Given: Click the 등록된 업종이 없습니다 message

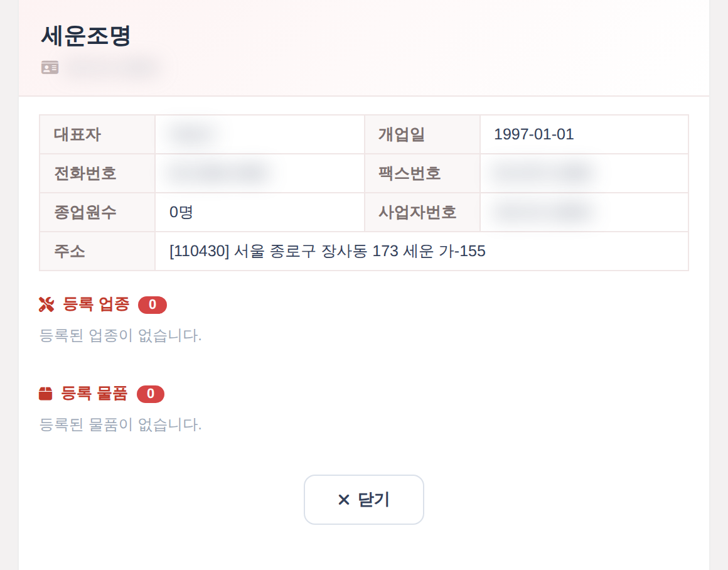Looking at the screenshot, I should pos(120,335).
